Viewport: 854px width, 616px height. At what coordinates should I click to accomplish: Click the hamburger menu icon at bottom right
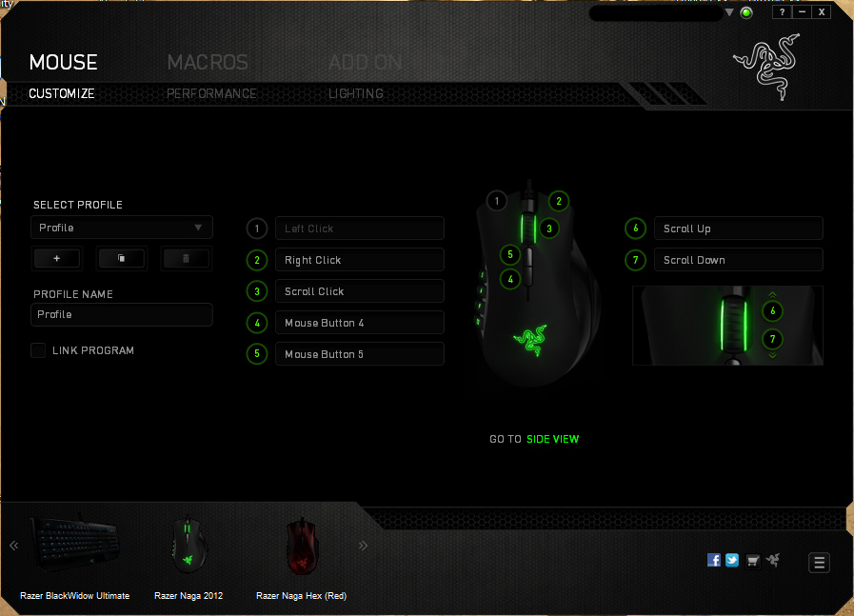pos(819,563)
